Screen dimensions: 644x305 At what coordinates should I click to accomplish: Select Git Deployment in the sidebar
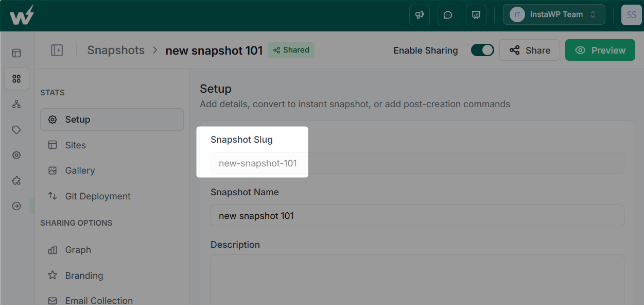coord(98,196)
